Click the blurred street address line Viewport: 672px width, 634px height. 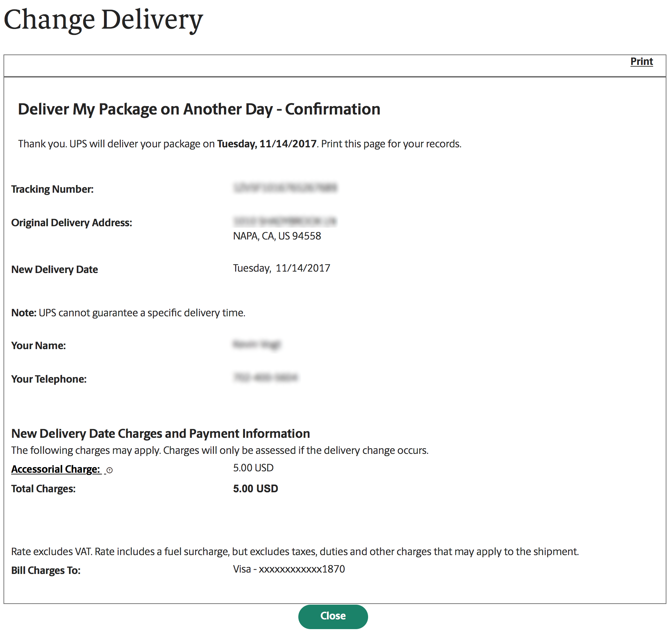[284, 221]
